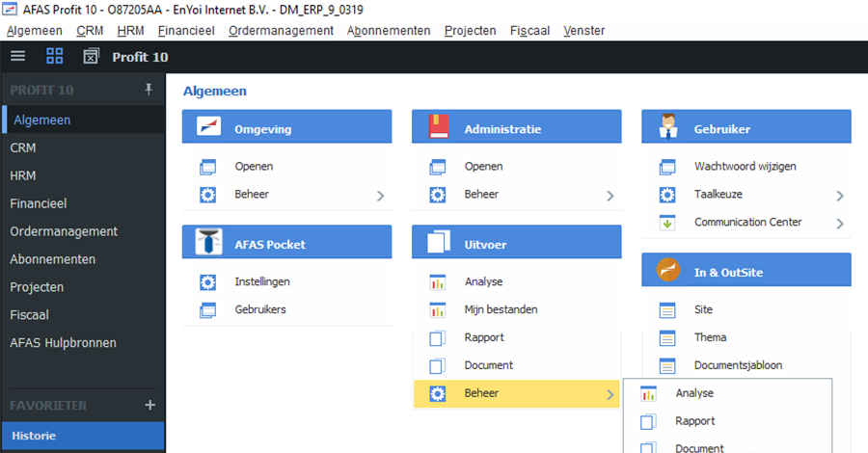Screen dimensions: 868x453
Task: Click the page icon in the submenu Rapport row
Action: tap(648, 421)
